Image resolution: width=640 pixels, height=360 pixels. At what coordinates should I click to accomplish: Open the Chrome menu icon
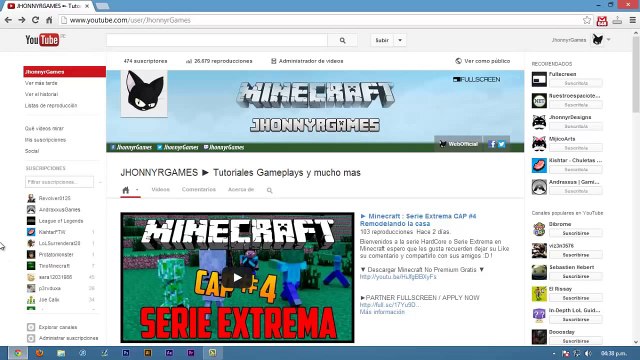(x=633, y=20)
